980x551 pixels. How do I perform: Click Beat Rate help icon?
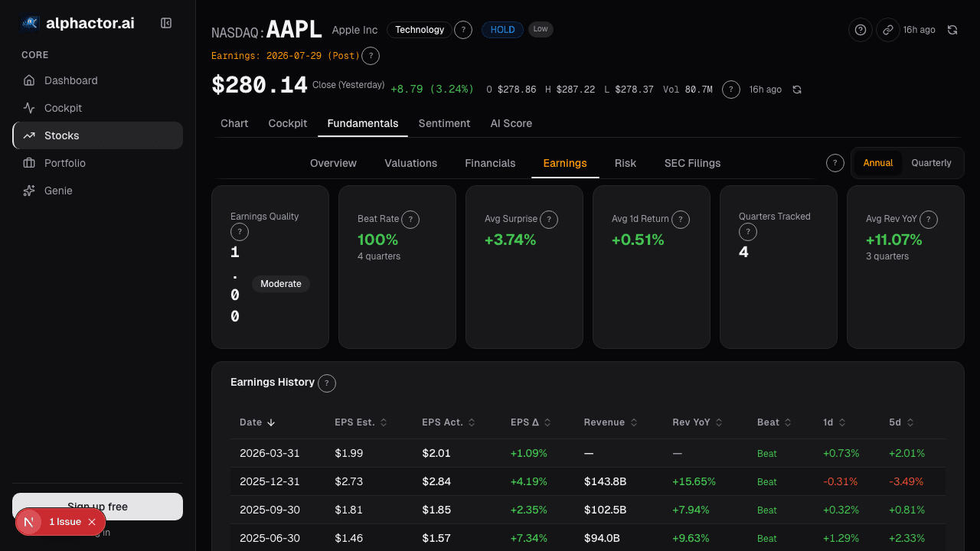click(x=411, y=220)
